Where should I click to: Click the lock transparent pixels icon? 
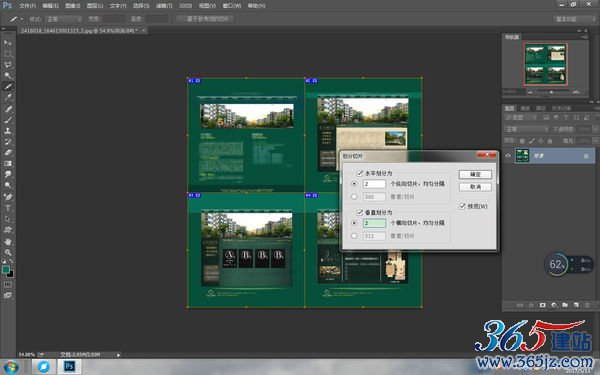click(x=522, y=141)
